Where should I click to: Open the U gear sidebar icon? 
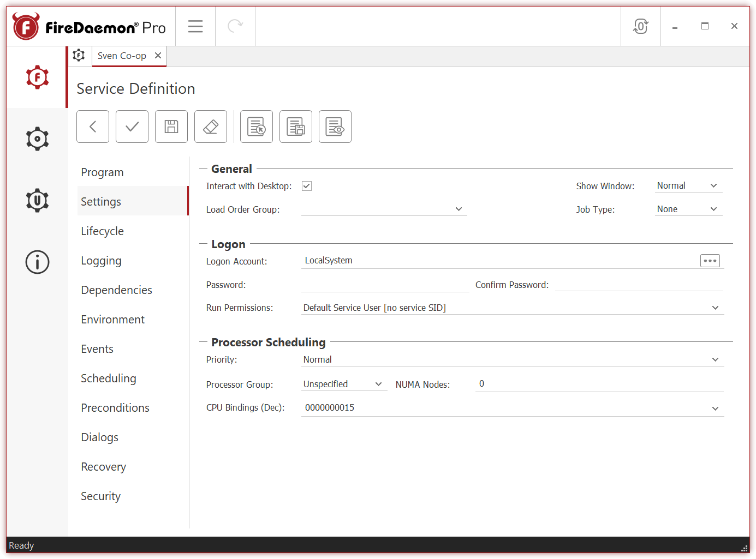click(x=37, y=200)
